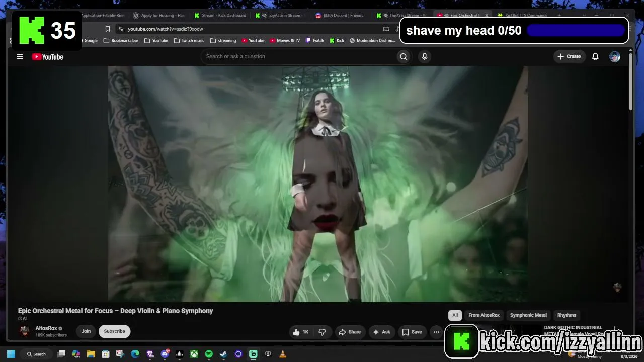The image size is (644, 362).
Task: Open Xbox app from taskbar
Action: [x=194, y=354]
